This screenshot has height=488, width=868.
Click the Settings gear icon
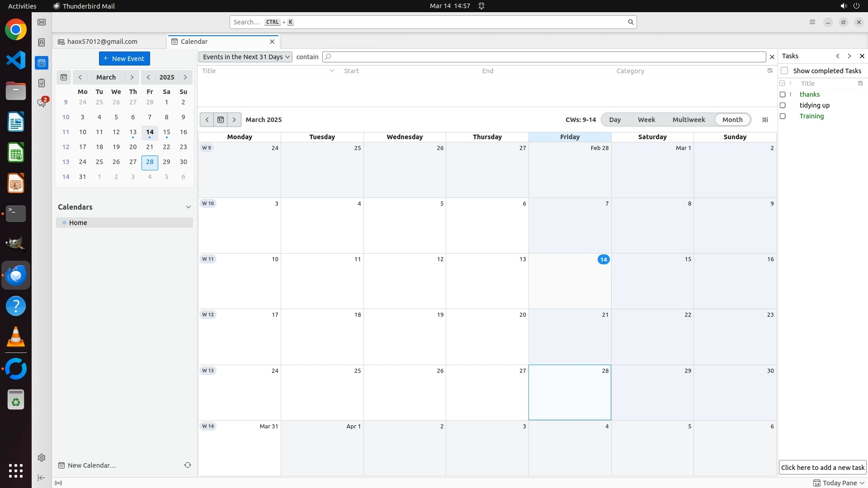click(x=42, y=458)
